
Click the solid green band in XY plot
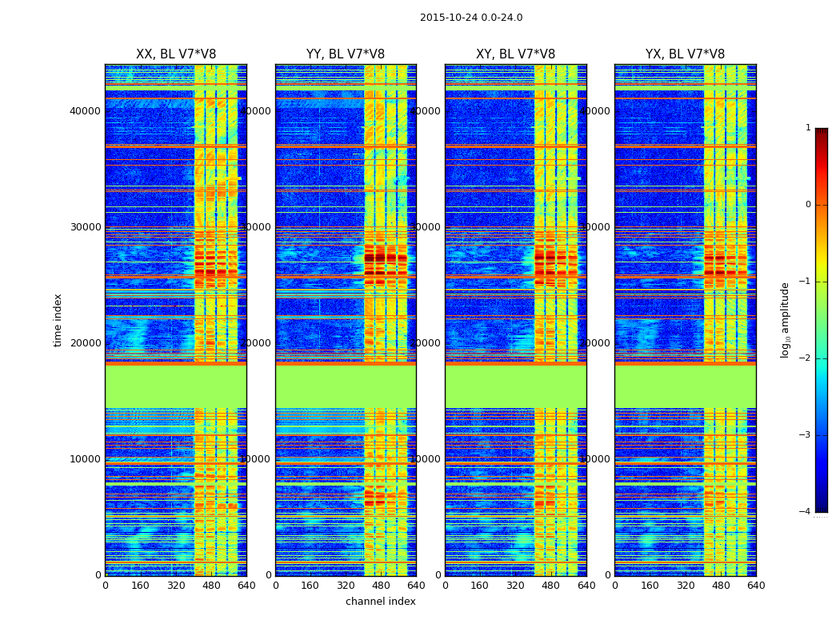click(515, 386)
